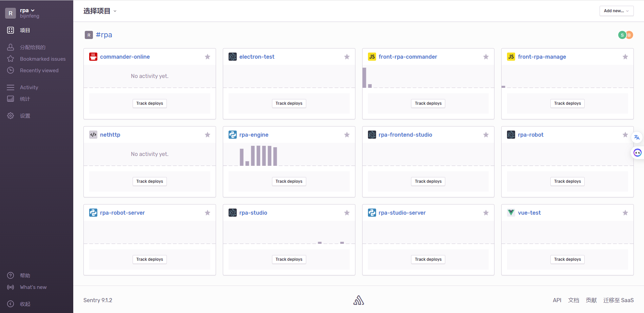The height and width of the screenshot is (313, 644).
Task: Click the Electron icon for electron-test
Action: (233, 57)
